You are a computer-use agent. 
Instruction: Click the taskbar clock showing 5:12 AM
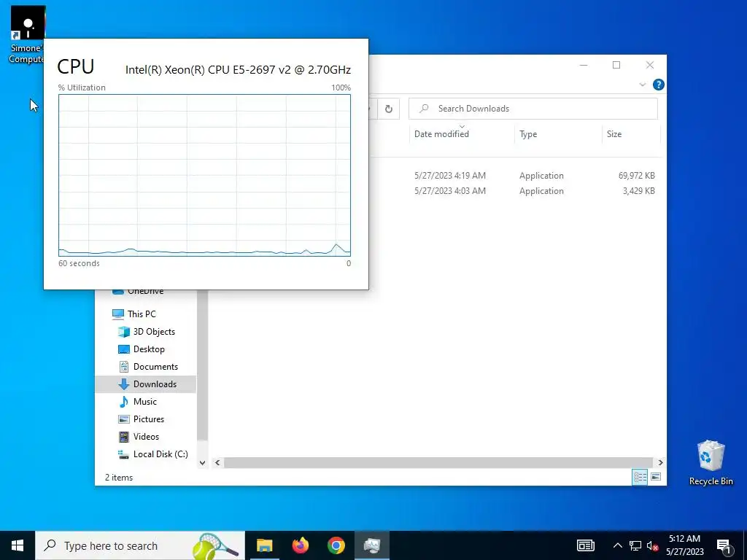point(684,545)
